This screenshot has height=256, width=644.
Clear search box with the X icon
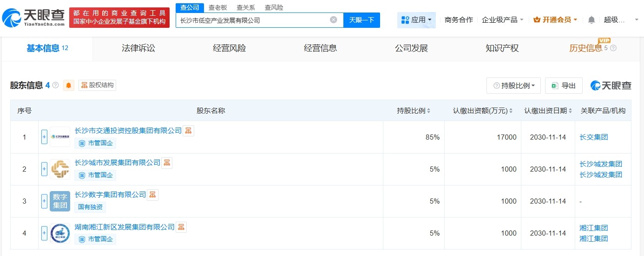coord(333,20)
